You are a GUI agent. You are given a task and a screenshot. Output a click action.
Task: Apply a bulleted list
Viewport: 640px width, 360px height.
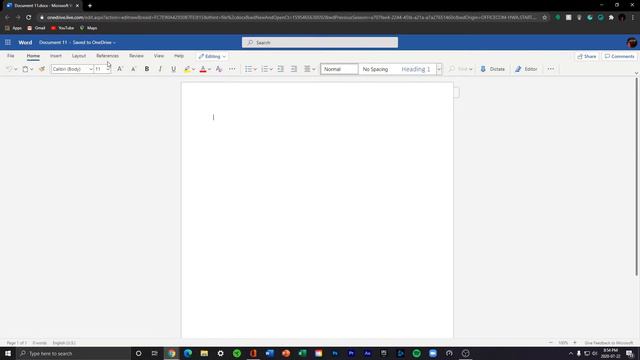pyautogui.click(x=248, y=69)
